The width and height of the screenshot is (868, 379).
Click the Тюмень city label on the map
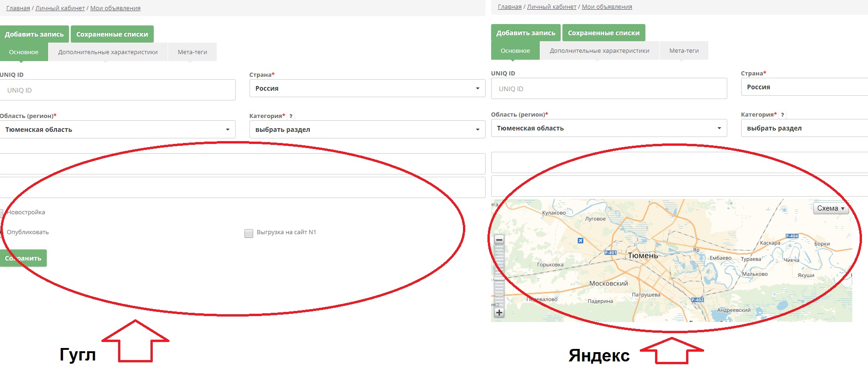click(643, 256)
